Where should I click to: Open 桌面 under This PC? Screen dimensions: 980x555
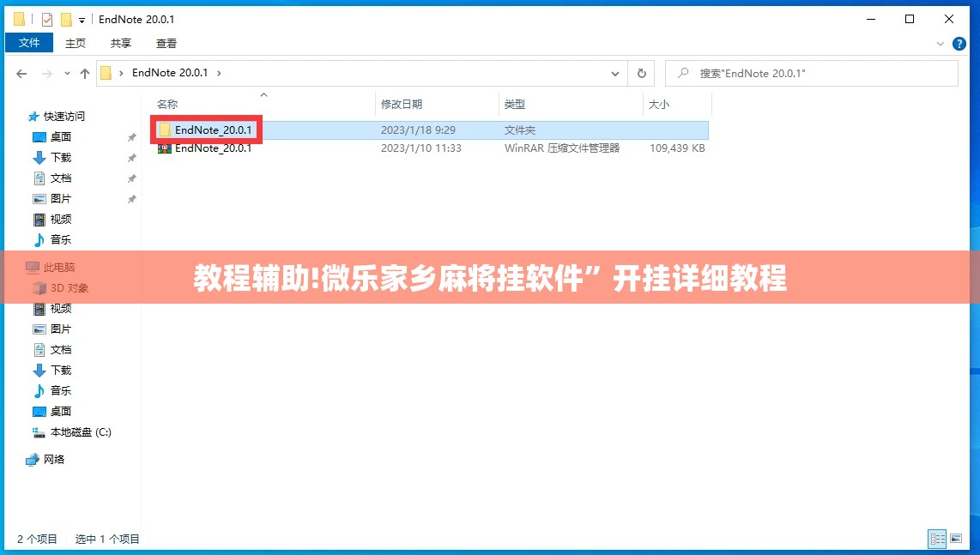pos(61,411)
